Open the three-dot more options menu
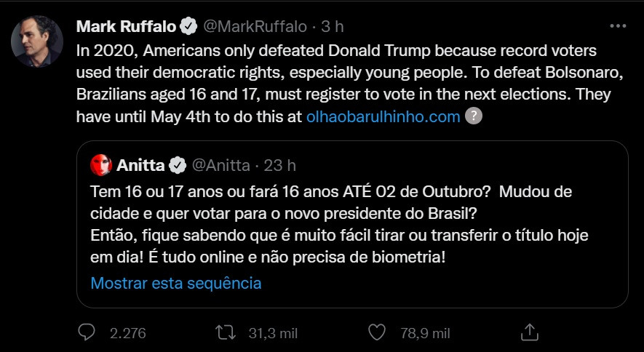 [618, 26]
